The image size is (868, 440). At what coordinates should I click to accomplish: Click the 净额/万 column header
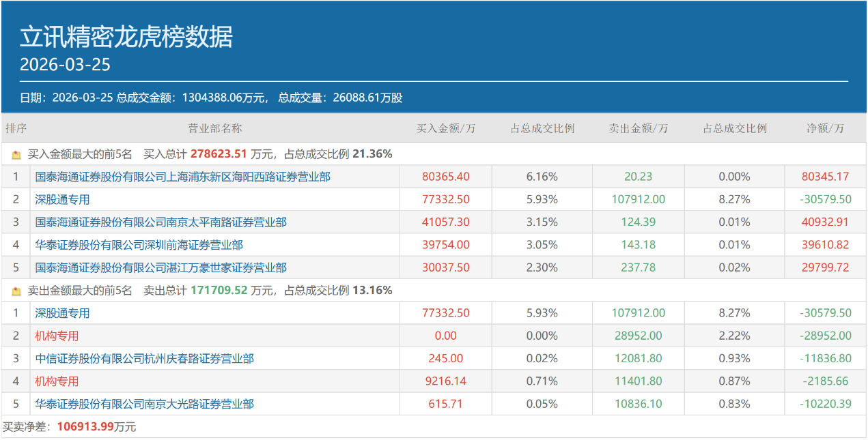point(825,128)
